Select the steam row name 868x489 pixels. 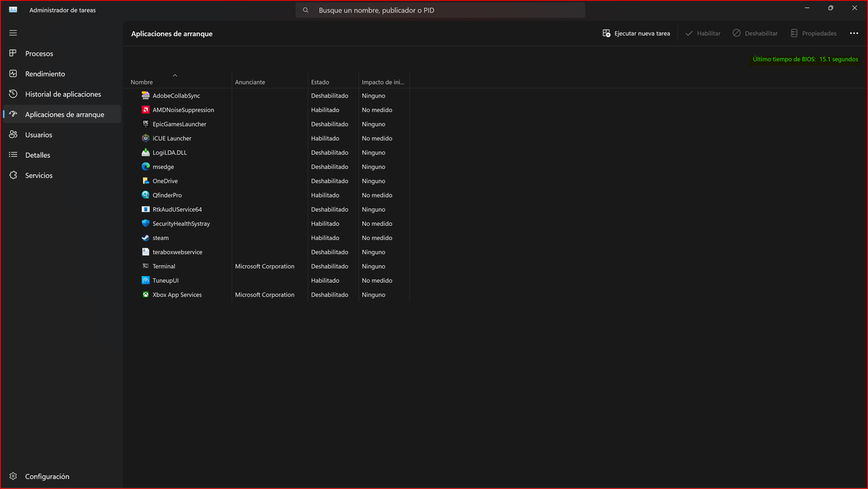161,238
